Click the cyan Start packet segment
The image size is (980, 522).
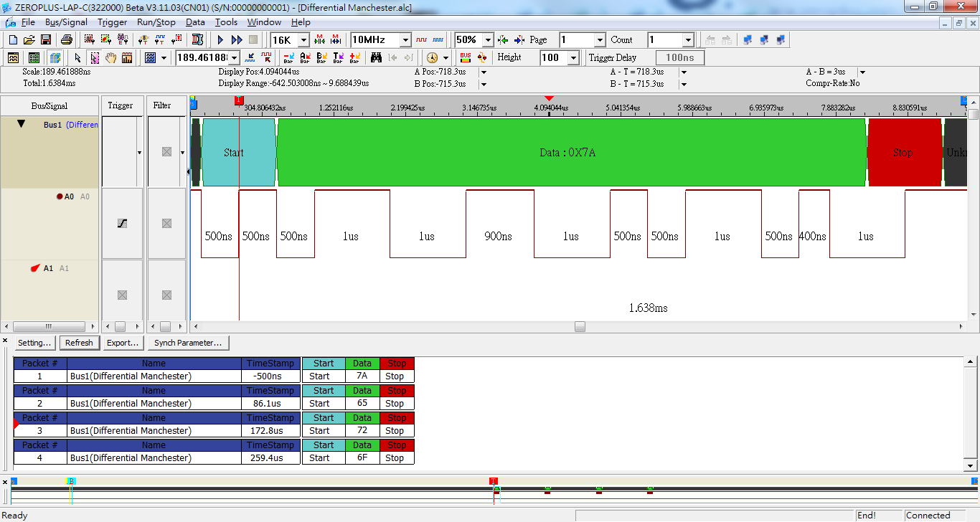[239, 153]
